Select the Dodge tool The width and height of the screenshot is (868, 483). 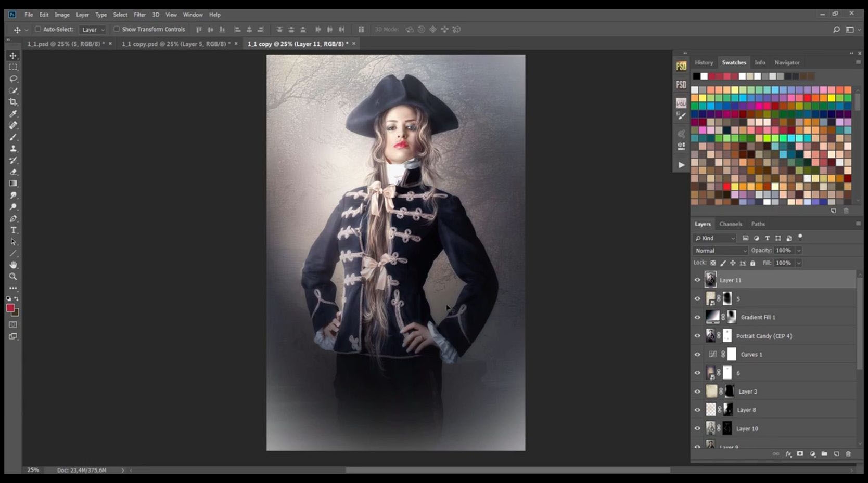pos(13,207)
